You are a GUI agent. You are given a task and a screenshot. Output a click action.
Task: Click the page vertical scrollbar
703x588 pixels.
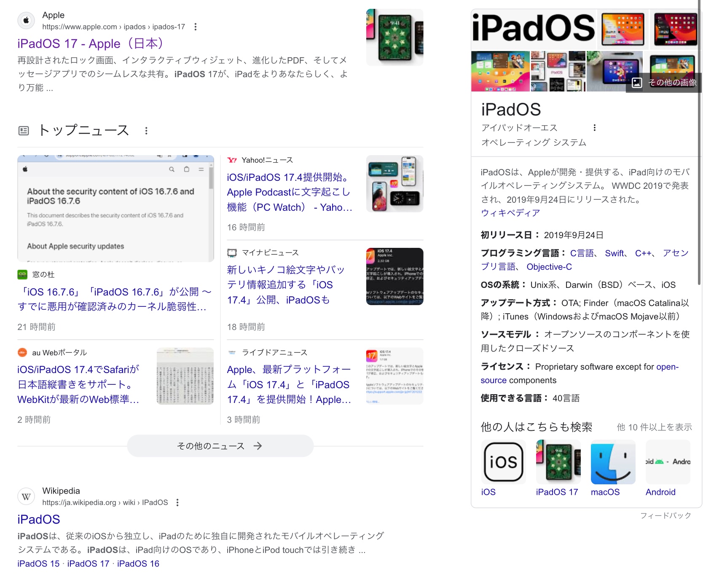coord(700,143)
